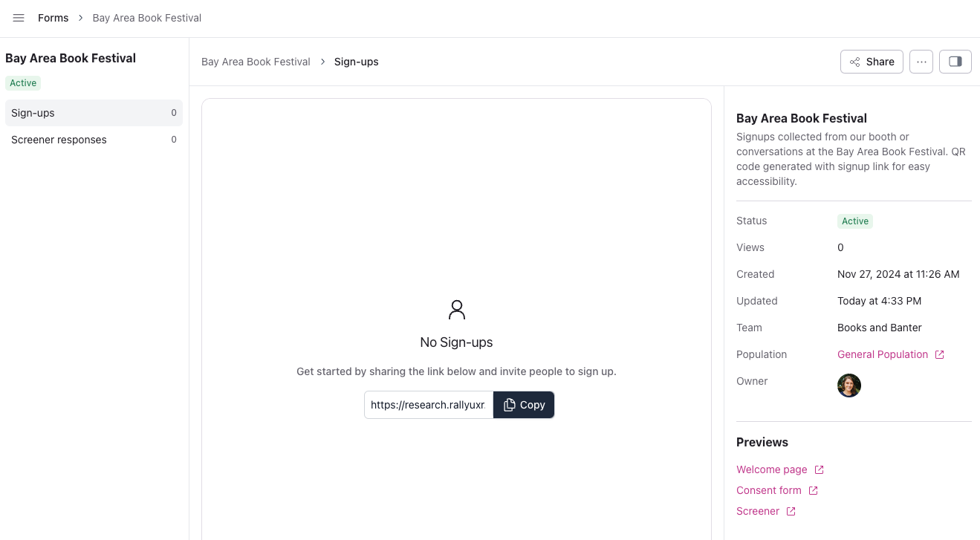980x540 pixels.
Task: Click the Share button
Action: (x=872, y=62)
